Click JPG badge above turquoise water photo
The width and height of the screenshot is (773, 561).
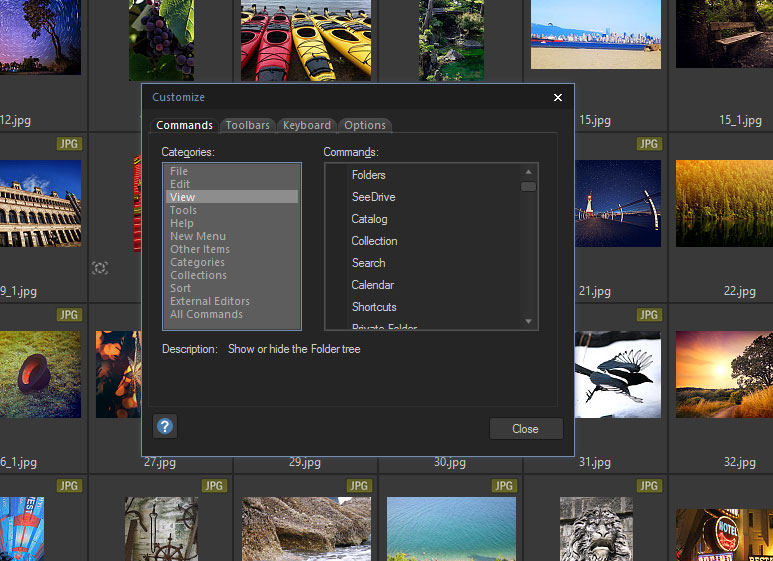[x=504, y=486]
